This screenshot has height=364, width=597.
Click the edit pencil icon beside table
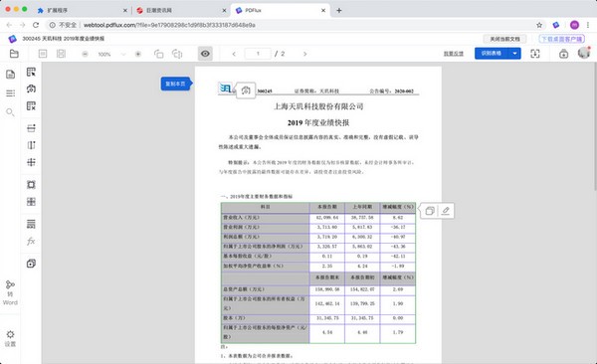(x=446, y=211)
